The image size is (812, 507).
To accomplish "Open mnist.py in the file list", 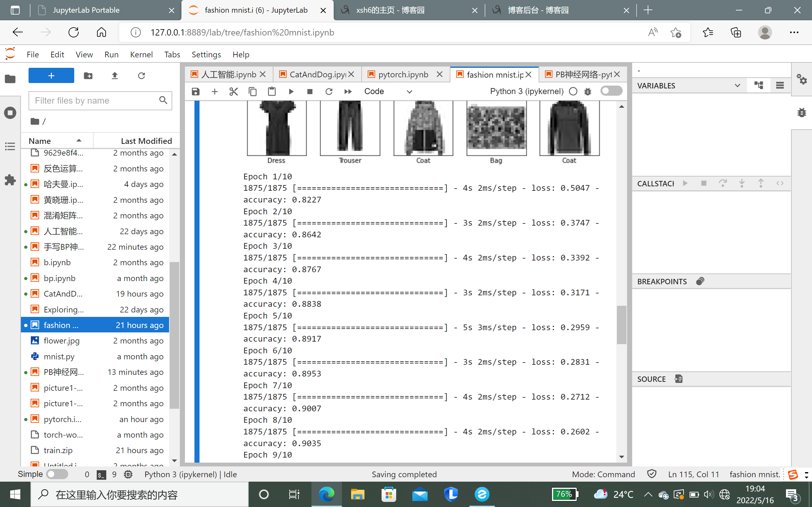I will 59,356.
